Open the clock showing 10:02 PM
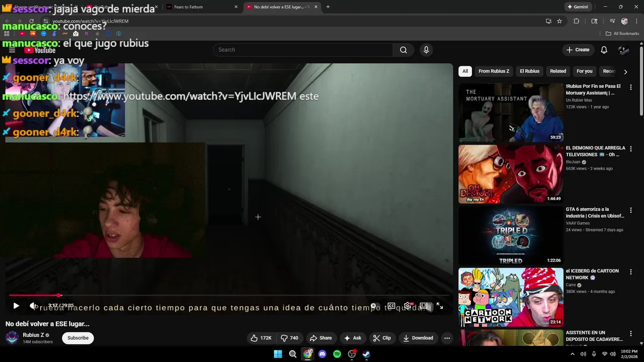This screenshot has width=644, height=362. [629, 354]
